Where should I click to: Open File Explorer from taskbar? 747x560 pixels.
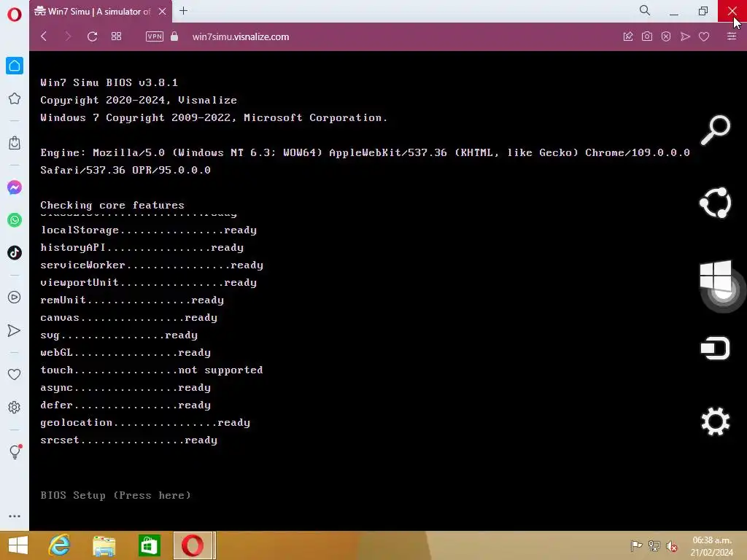[104, 545]
